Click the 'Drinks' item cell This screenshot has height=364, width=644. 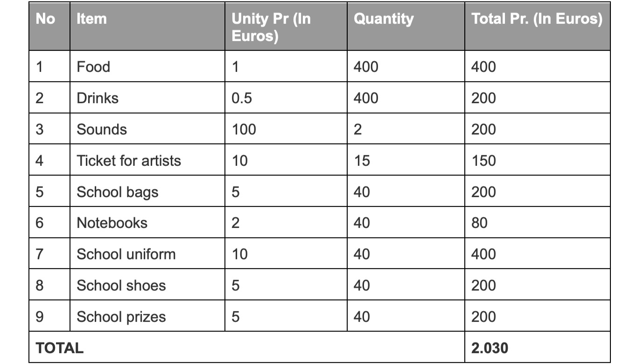(x=147, y=98)
